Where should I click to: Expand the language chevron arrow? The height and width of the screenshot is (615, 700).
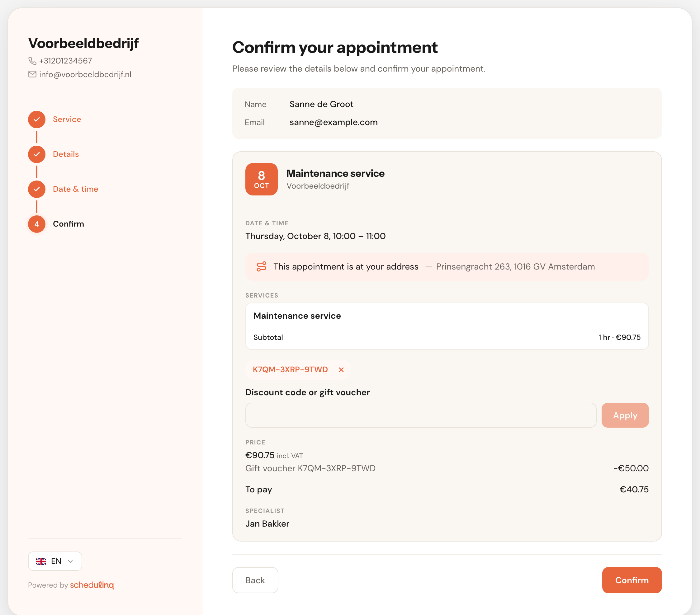71,561
